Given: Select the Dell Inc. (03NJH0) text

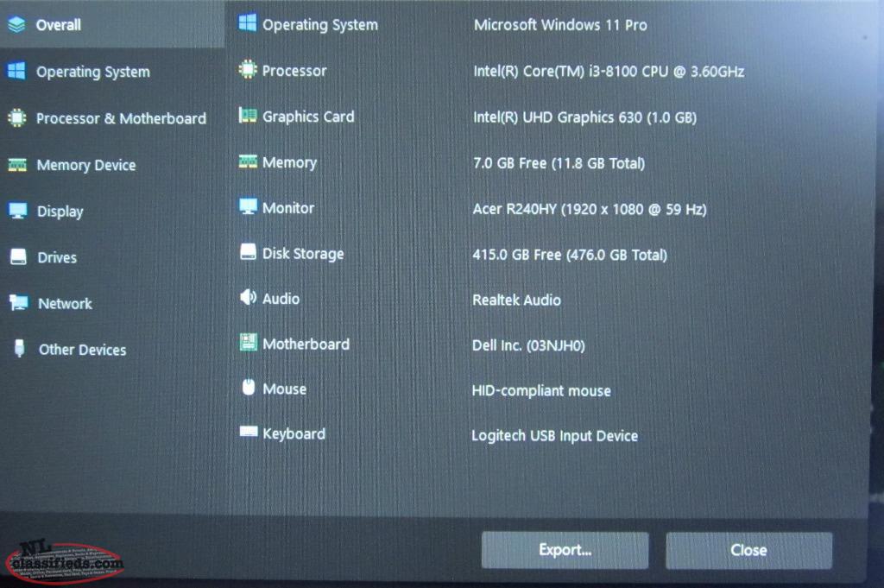Looking at the screenshot, I should (x=528, y=345).
